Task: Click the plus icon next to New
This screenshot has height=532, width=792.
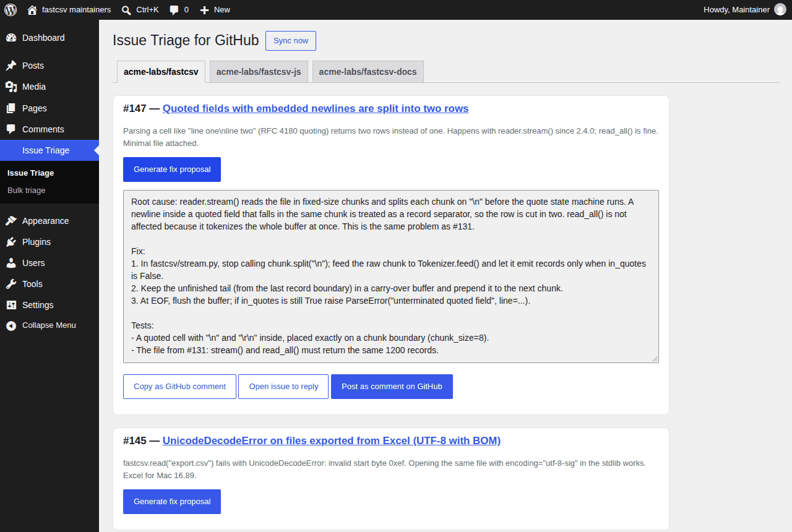Action: tap(205, 10)
